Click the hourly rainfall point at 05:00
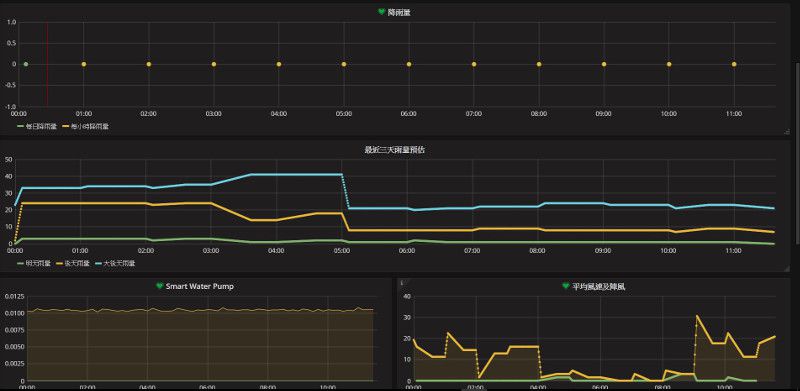The width and height of the screenshot is (800, 391). [x=344, y=64]
